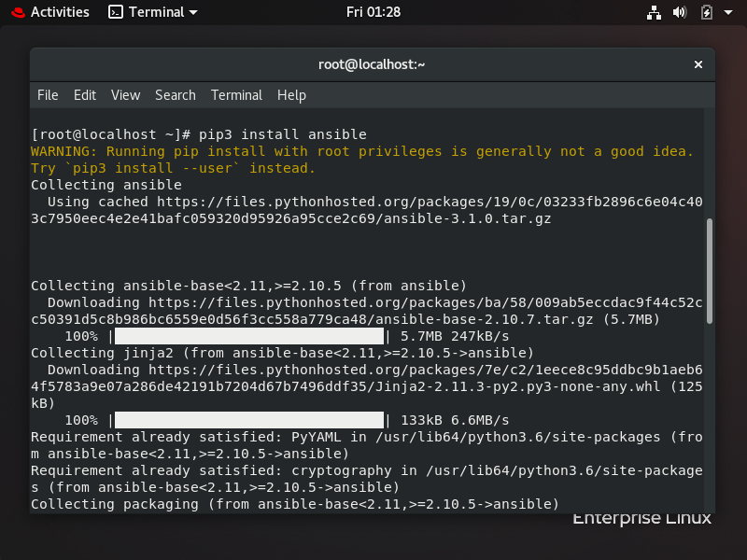
Task: Open the clock showing Fri 01:28
Action: (x=373, y=12)
